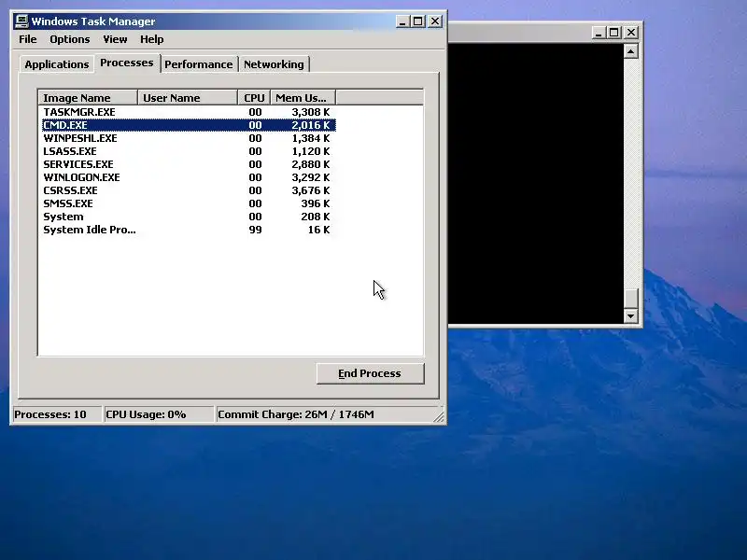747x560 pixels.
Task: Open the Networking tab
Action: tap(274, 64)
